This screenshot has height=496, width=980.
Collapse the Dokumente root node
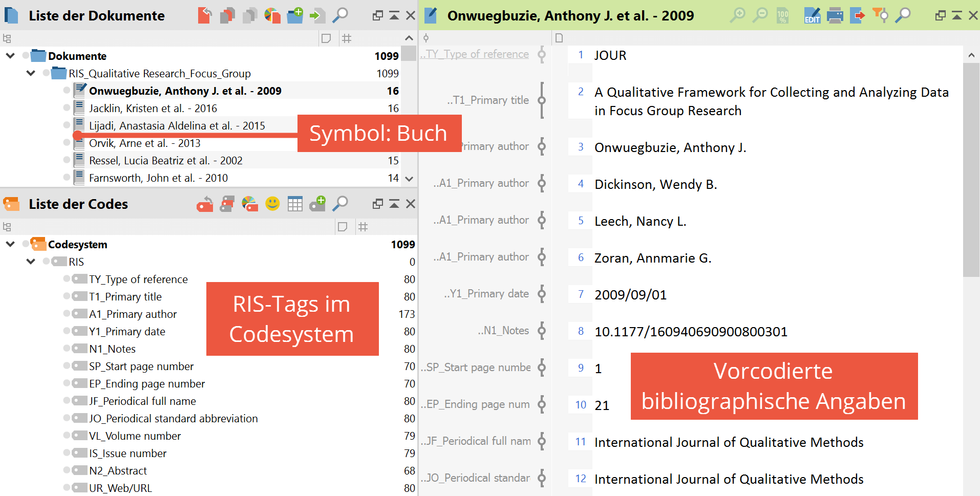10,56
